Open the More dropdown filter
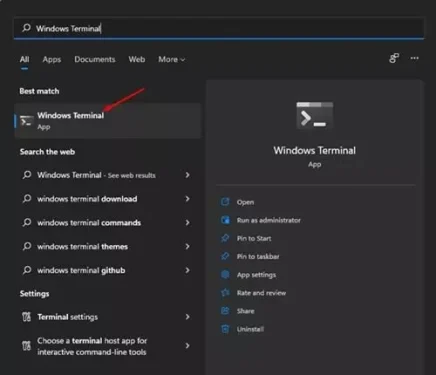 171,59
